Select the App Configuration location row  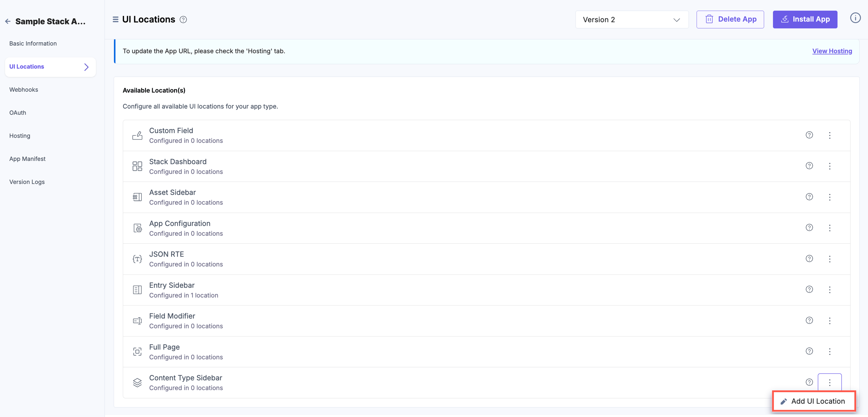[x=486, y=228]
